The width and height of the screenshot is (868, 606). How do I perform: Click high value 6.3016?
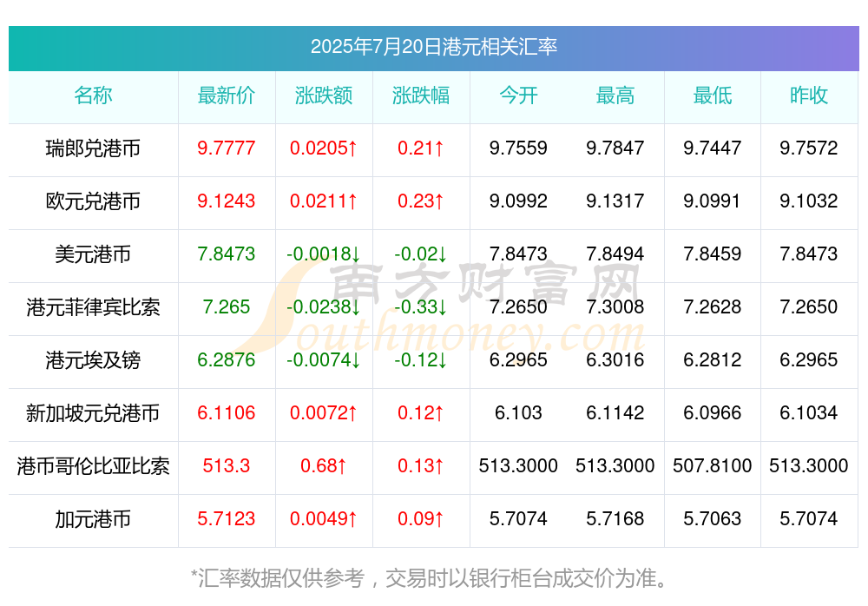tap(615, 360)
